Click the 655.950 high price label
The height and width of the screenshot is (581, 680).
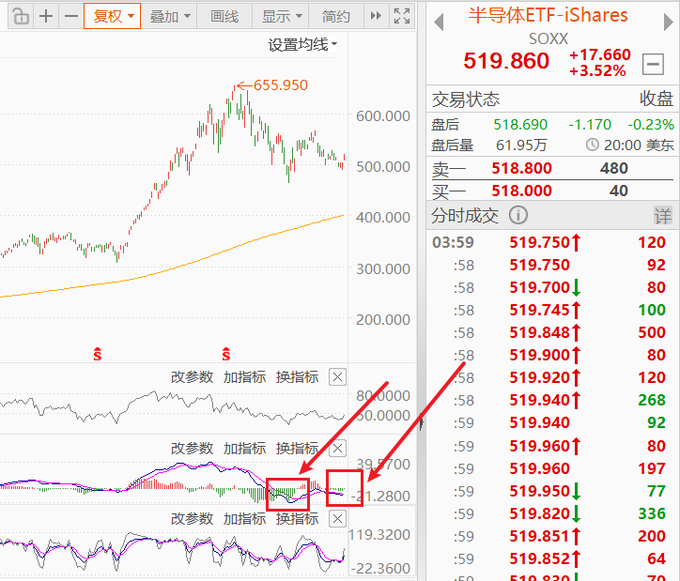[x=281, y=85]
